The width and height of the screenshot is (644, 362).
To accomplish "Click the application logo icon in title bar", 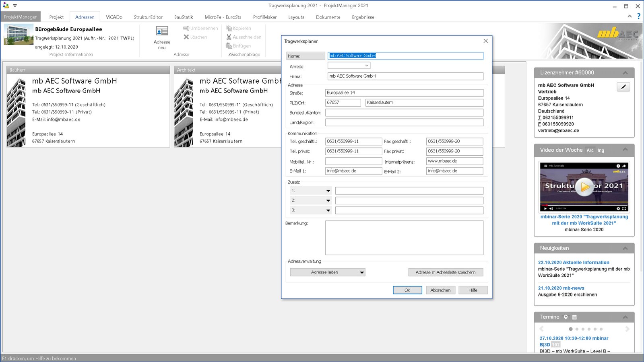I will (6, 6).
